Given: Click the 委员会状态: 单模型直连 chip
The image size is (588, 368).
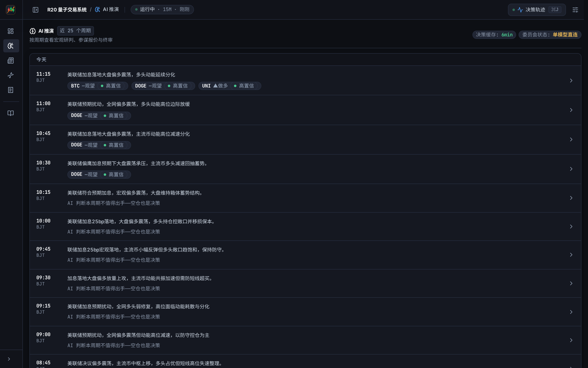Looking at the screenshot, I should (x=550, y=35).
